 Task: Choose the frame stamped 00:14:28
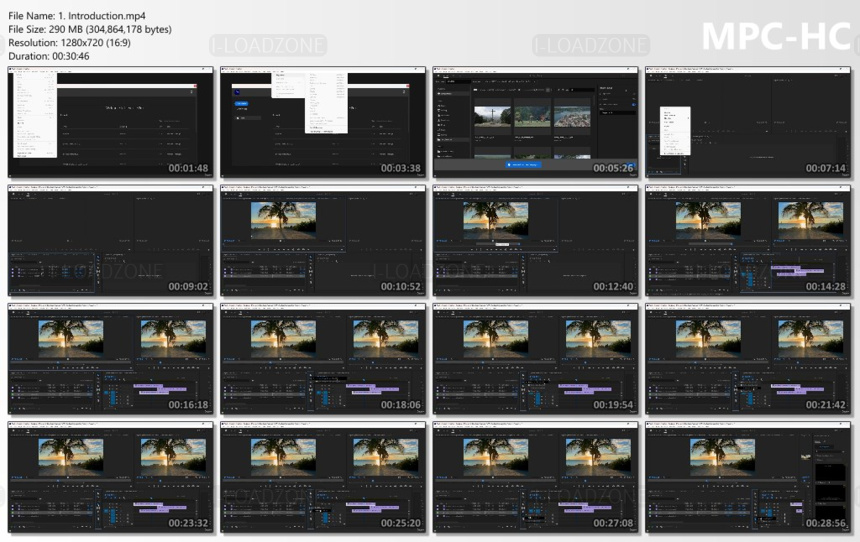coord(748,241)
